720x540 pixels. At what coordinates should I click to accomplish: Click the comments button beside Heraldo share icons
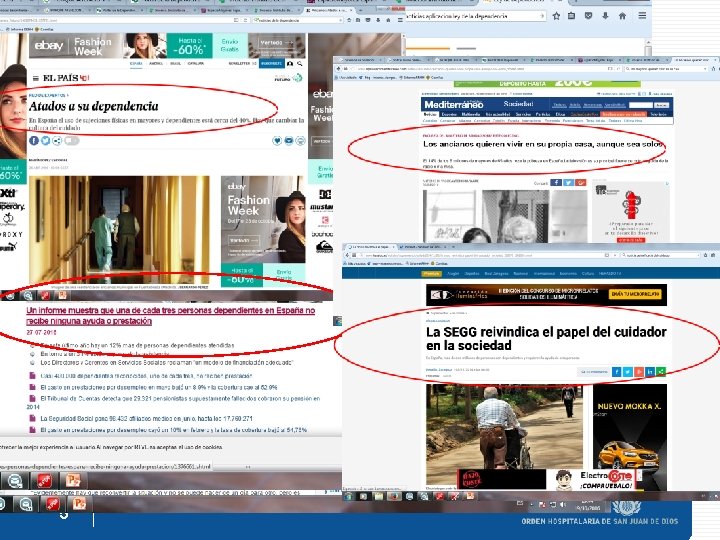click(x=594, y=371)
